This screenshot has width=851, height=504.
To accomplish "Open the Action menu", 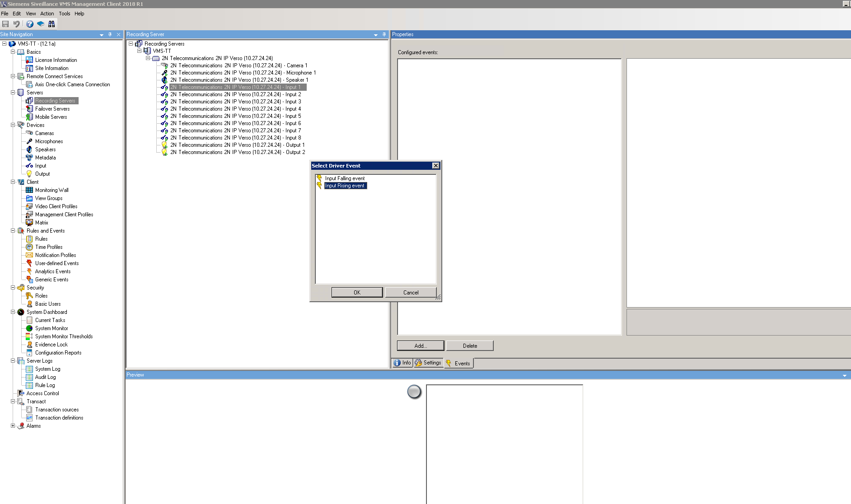I will click(47, 14).
